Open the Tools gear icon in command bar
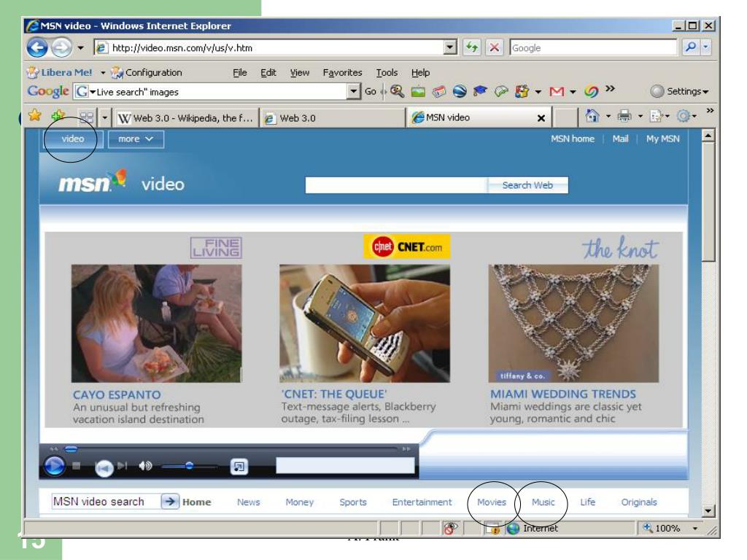Screen dimensions: 747x560 tap(684, 116)
